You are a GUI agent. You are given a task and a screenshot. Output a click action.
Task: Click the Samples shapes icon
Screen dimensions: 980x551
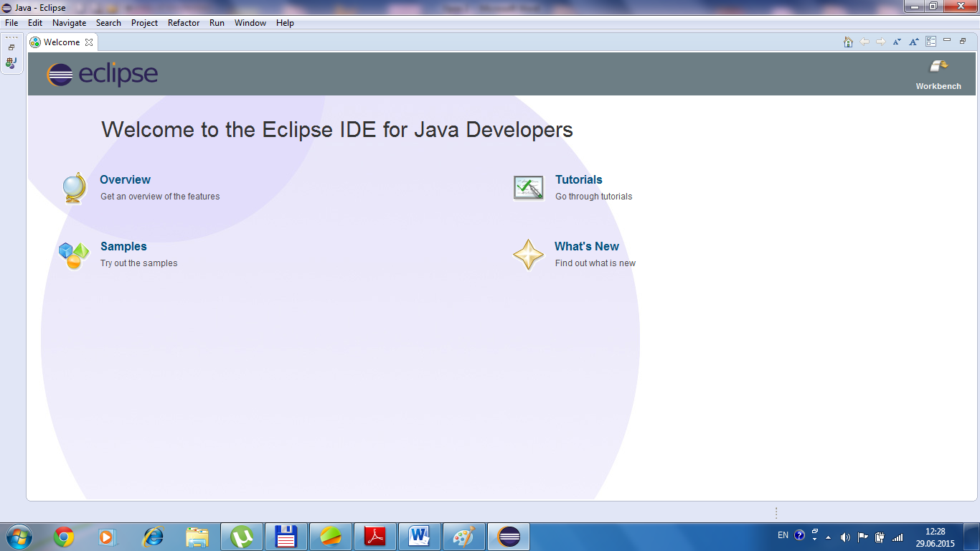[74, 255]
